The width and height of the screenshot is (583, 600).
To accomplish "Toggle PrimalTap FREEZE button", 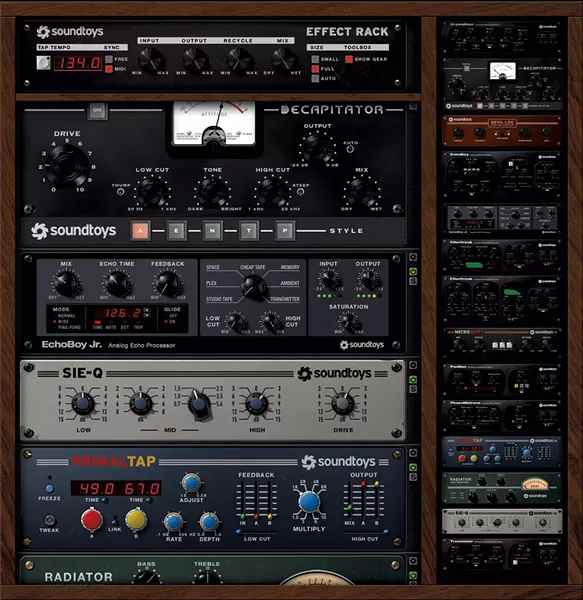I will click(x=49, y=489).
